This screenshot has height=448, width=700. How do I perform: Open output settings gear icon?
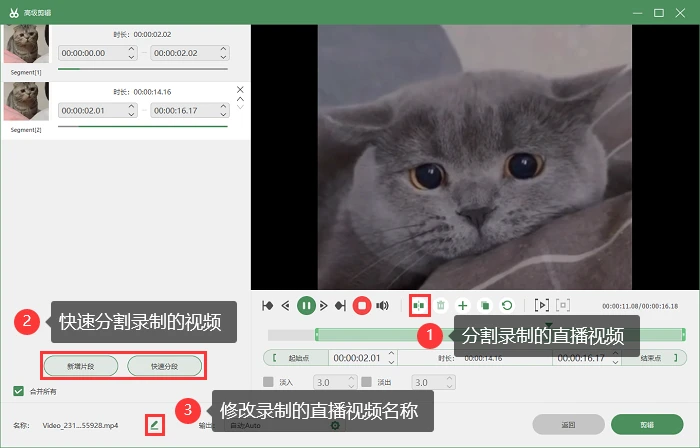click(335, 426)
